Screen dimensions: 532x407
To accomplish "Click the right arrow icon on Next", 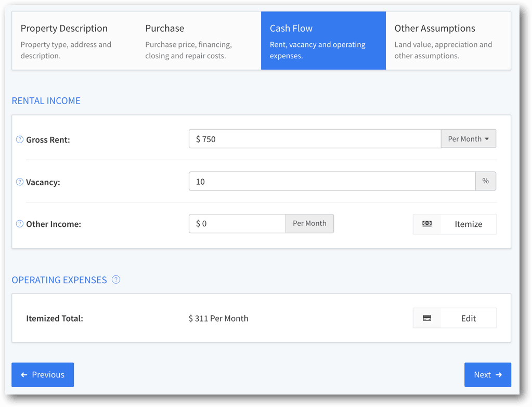I will point(498,374).
